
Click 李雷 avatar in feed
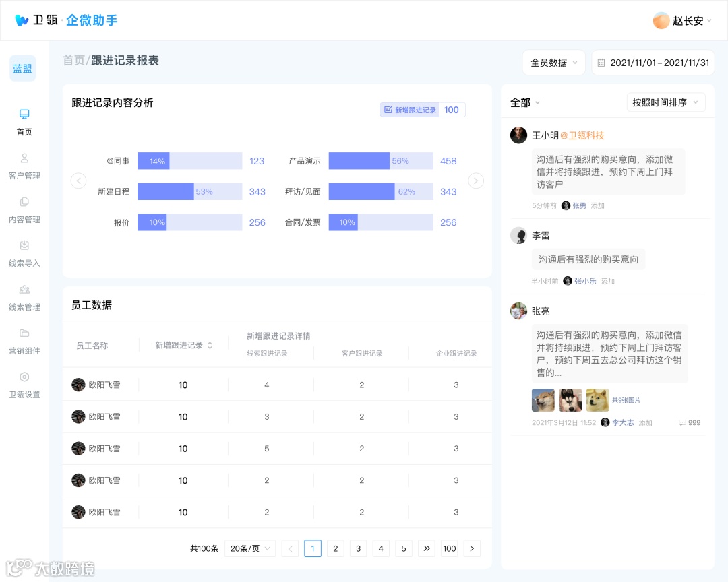click(x=518, y=235)
